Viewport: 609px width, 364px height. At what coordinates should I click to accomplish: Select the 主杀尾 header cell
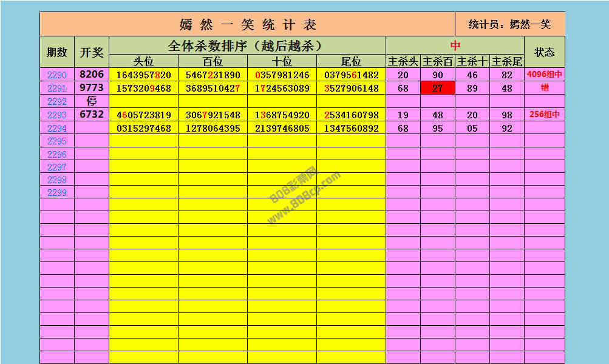tap(506, 61)
